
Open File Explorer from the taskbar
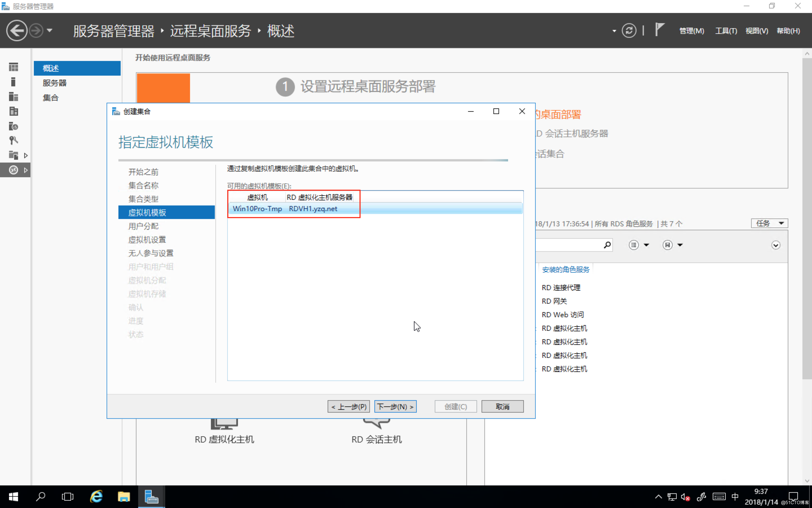(x=124, y=497)
